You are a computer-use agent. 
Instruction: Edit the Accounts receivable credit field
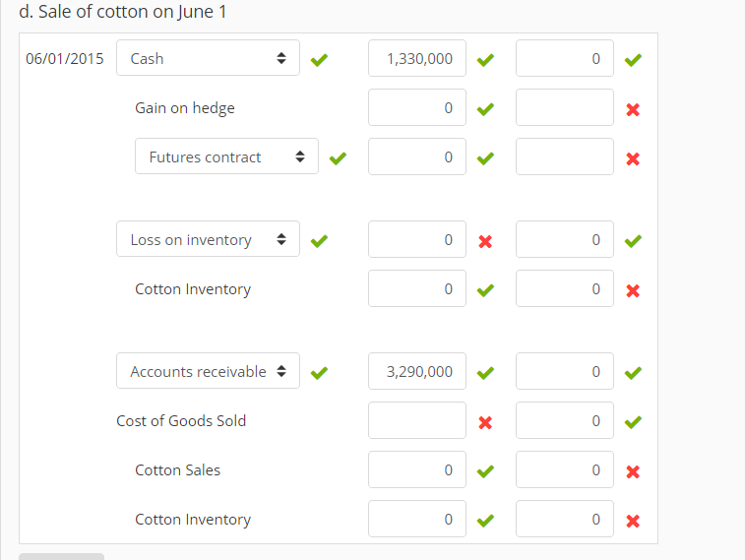(565, 371)
